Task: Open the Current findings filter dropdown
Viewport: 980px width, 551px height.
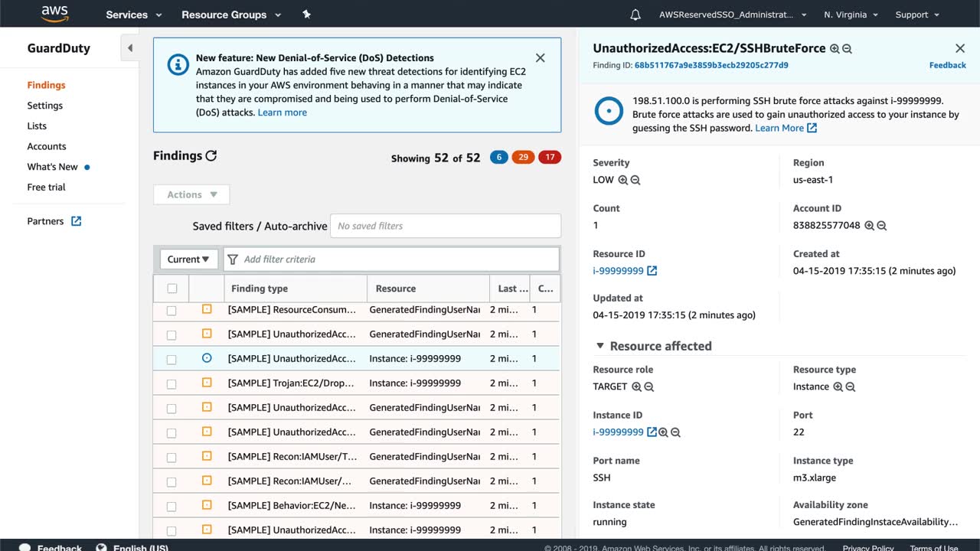Action: [188, 259]
